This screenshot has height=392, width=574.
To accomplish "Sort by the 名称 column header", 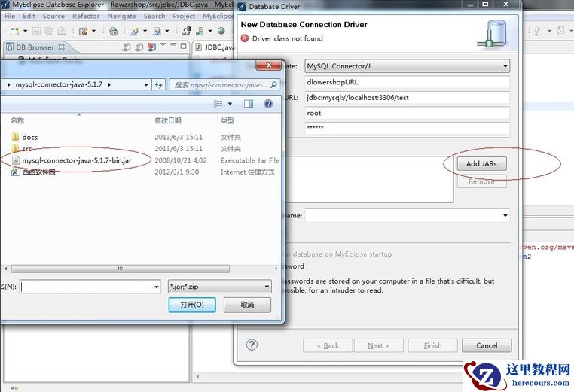I will pyautogui.click(x=17, y=120).
